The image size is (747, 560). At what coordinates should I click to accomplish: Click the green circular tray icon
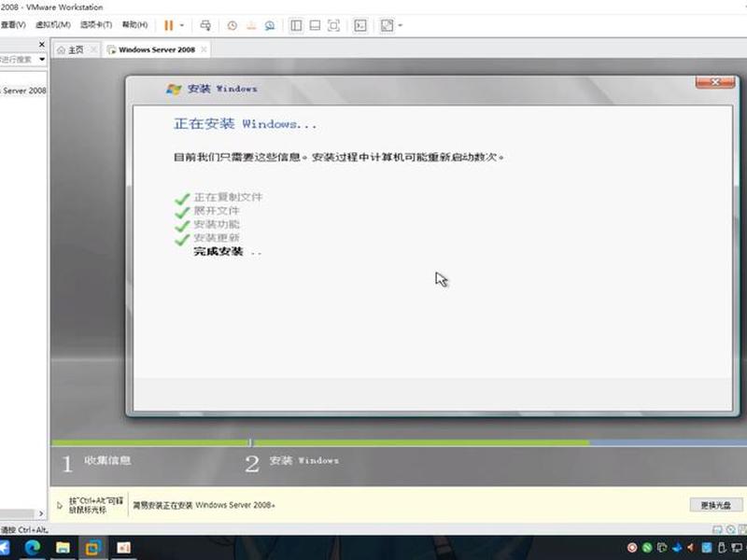647,548
